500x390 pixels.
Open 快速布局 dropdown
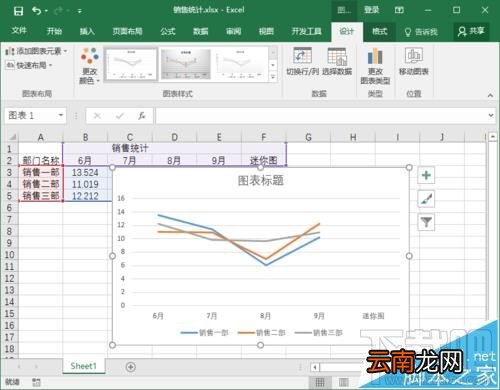29,65
